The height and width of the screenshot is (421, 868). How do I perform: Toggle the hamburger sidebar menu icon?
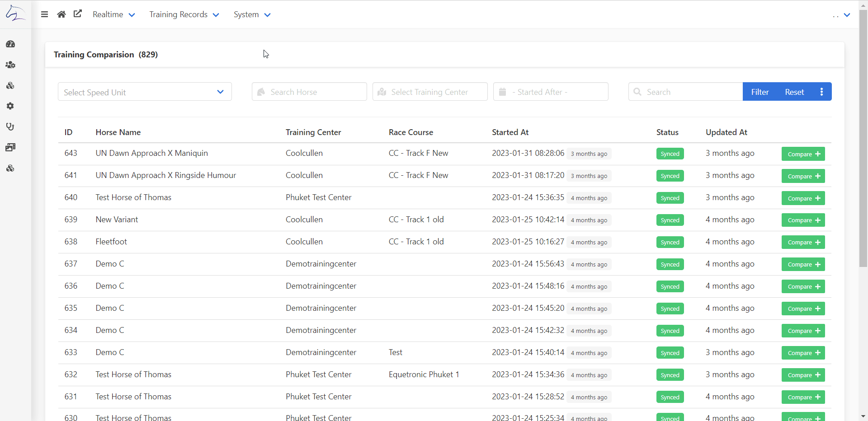[x=44, y=14]
